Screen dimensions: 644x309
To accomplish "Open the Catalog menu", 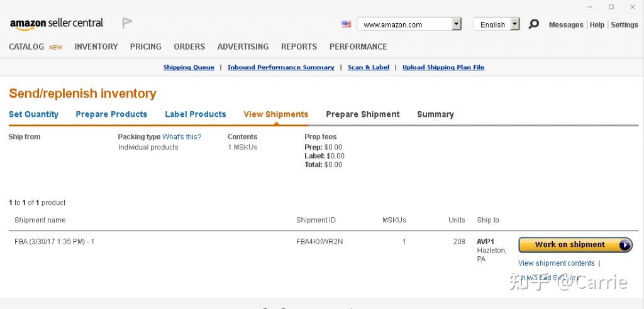I will (x=27, y=46).
